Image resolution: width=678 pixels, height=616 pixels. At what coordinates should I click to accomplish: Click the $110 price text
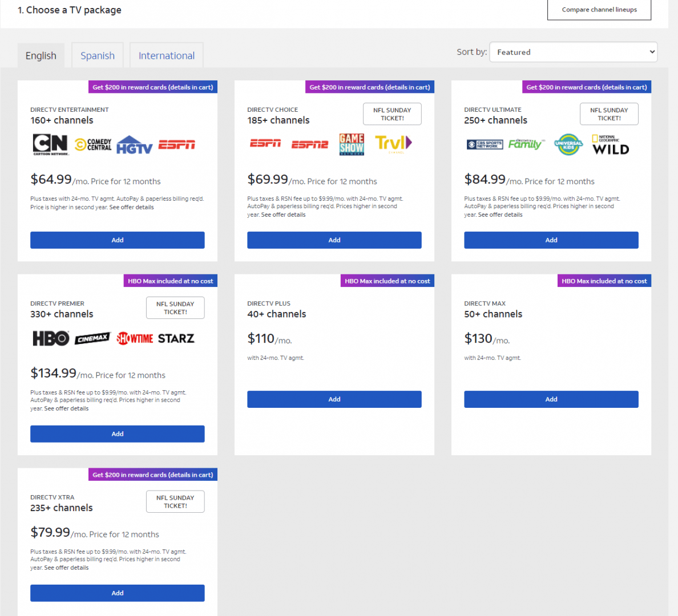click(x=261, y=338)
